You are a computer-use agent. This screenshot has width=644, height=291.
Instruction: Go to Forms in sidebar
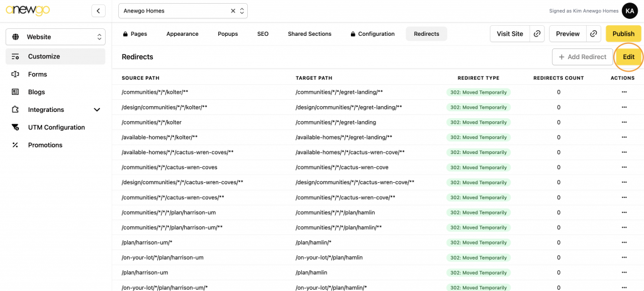click(38, 74)
